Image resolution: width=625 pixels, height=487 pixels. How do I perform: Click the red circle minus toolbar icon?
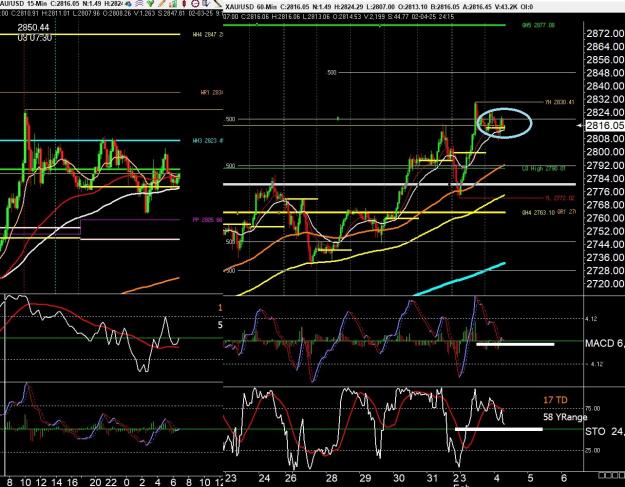point(195,4)
